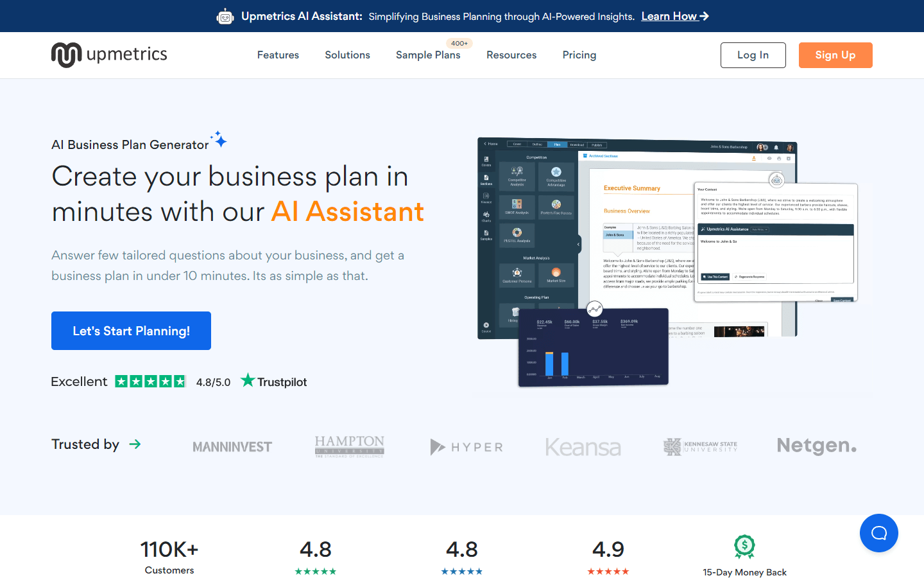Click the sparkle icon beside AI Business Plan Generator
The height and width of the screenshot is (578, 924).
pos(219,139)
